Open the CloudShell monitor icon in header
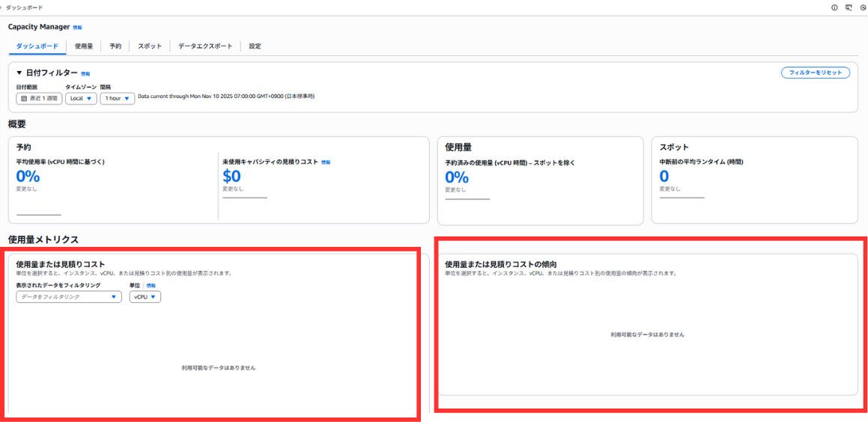 pos(849,7)
